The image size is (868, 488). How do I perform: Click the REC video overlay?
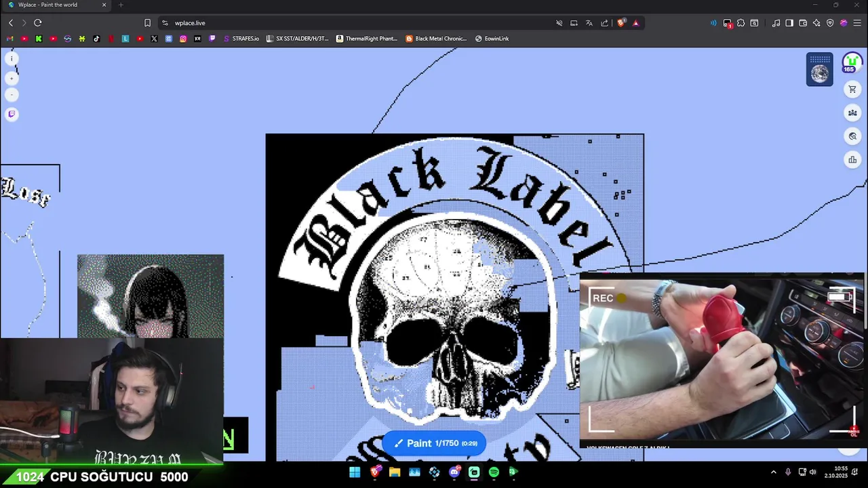[722, 361]
